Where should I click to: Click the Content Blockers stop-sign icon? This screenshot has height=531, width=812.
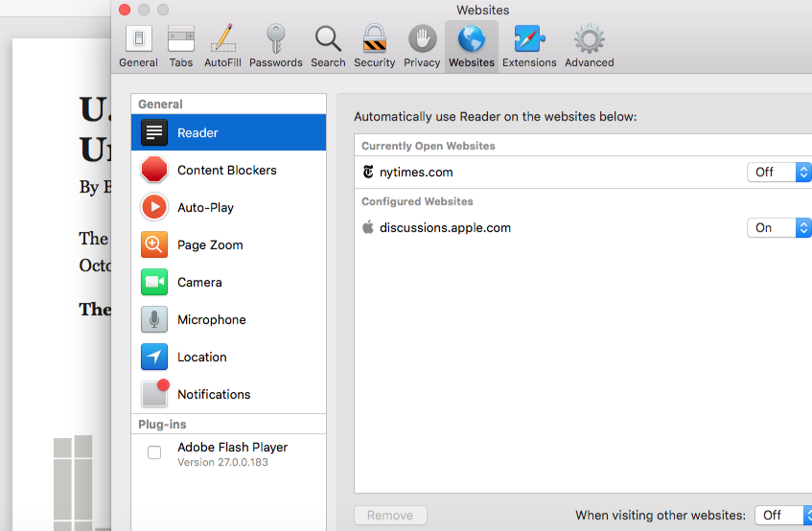pos(153,170)
